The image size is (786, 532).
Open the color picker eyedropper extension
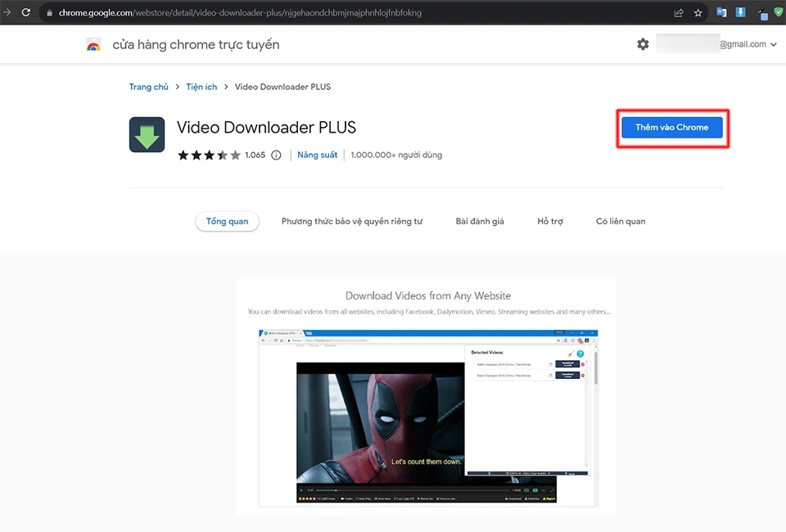(761, 13)
